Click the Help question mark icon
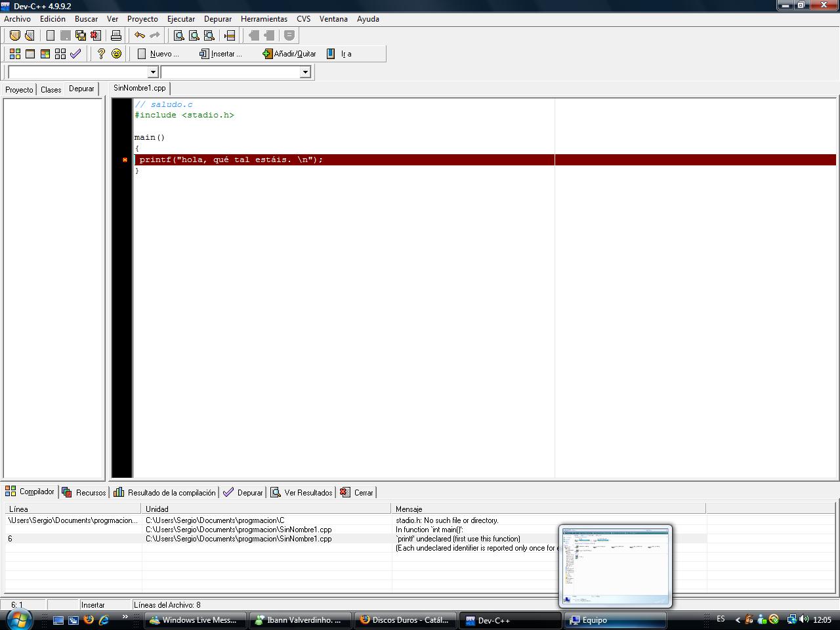 click(101, 54)
